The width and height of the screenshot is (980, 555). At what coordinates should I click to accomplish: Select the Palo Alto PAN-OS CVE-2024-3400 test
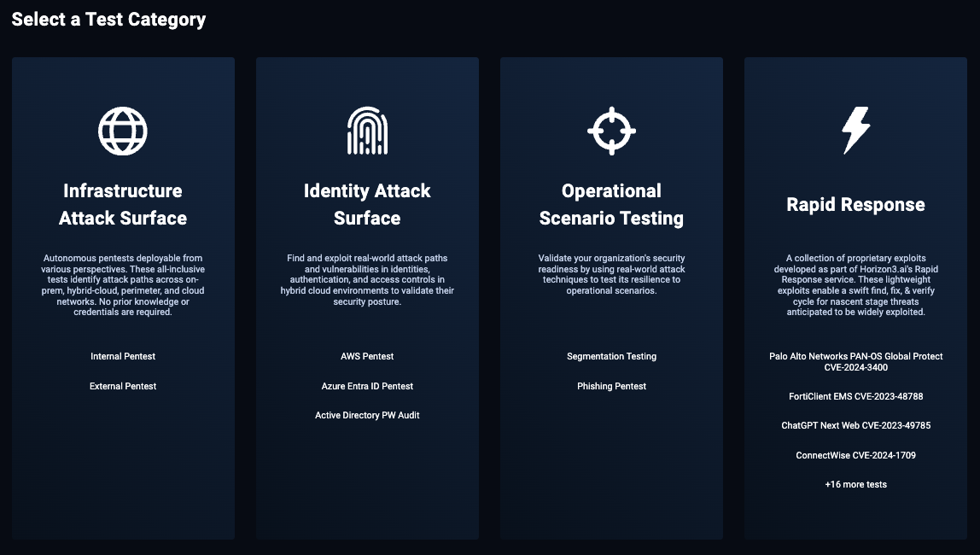click(x=855, y=362)
